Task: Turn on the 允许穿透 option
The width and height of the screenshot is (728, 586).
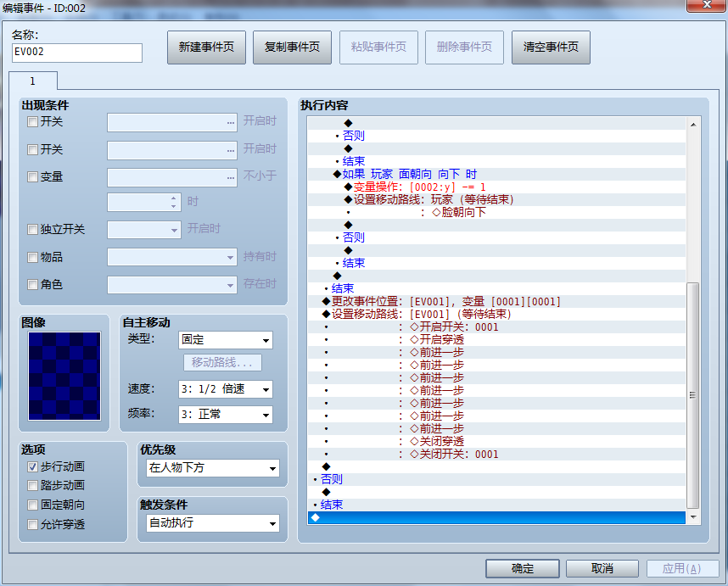Action: click(x=32, y=524)
